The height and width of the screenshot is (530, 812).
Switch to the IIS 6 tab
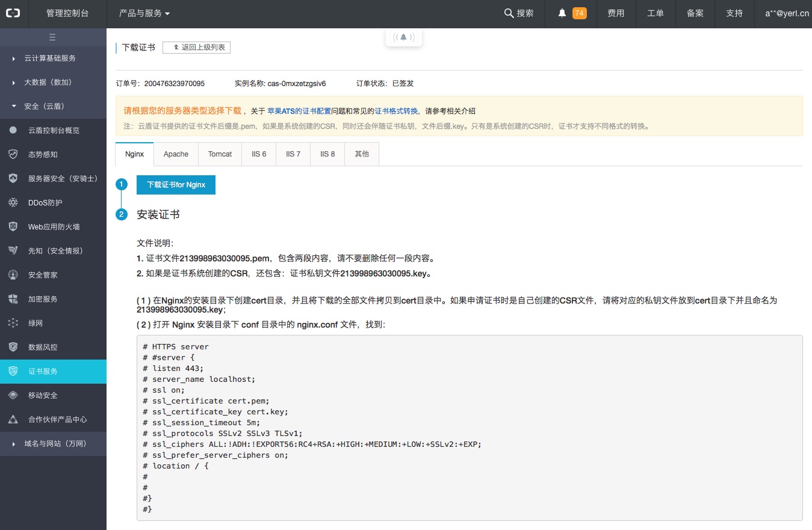(x=259, y=154)
